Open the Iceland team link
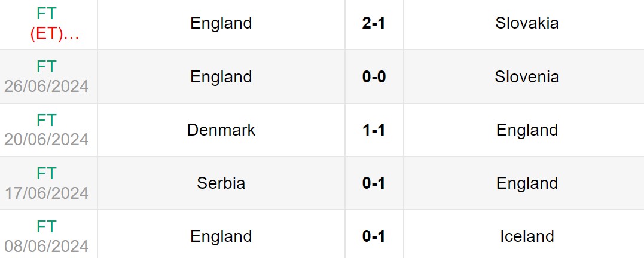 pyautogui.click(x=527, y=236)
